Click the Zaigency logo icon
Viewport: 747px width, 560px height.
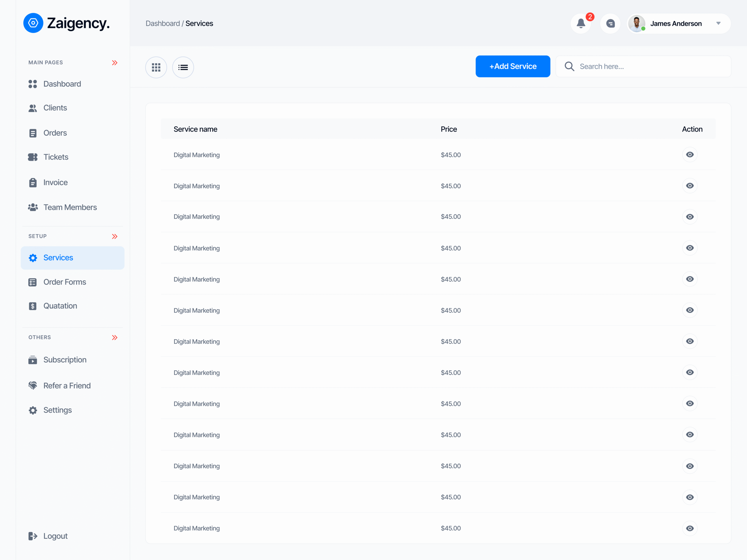(x=33, y=23)
